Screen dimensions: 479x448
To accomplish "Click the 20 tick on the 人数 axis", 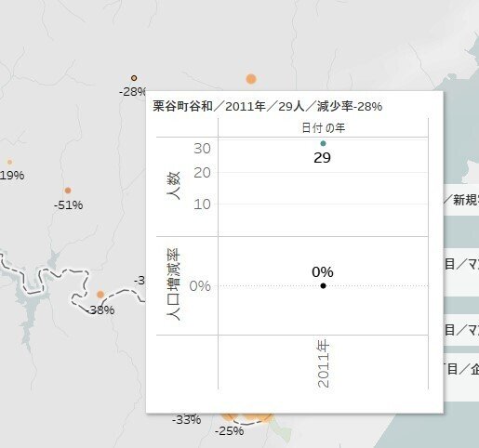I will click(202, 173).
